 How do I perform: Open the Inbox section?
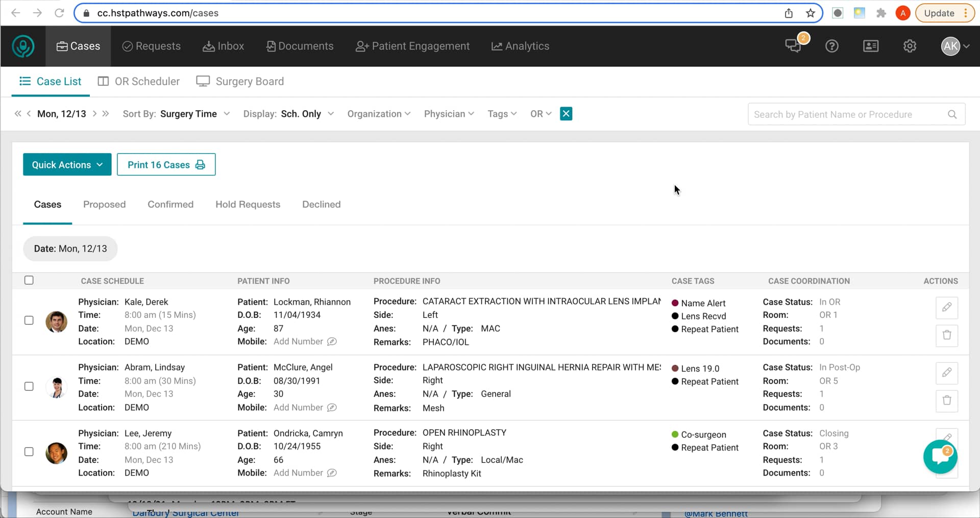(x=223, y=46)
